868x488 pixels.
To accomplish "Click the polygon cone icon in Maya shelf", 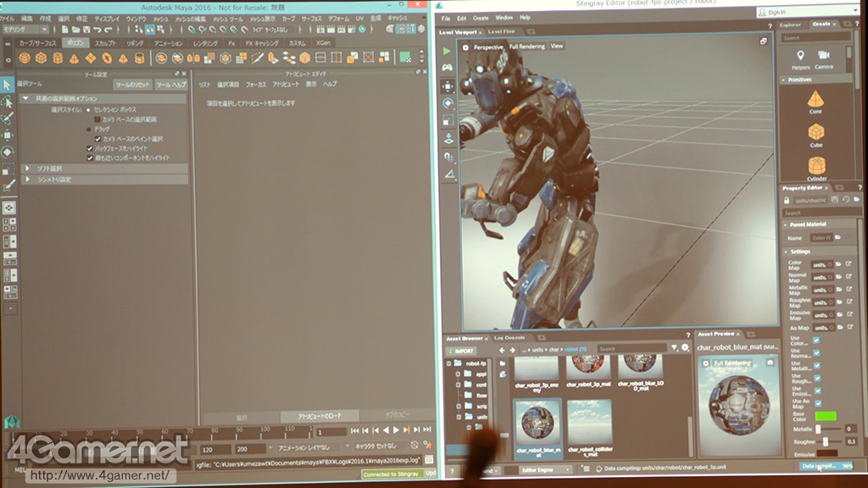I will point(75,58).
